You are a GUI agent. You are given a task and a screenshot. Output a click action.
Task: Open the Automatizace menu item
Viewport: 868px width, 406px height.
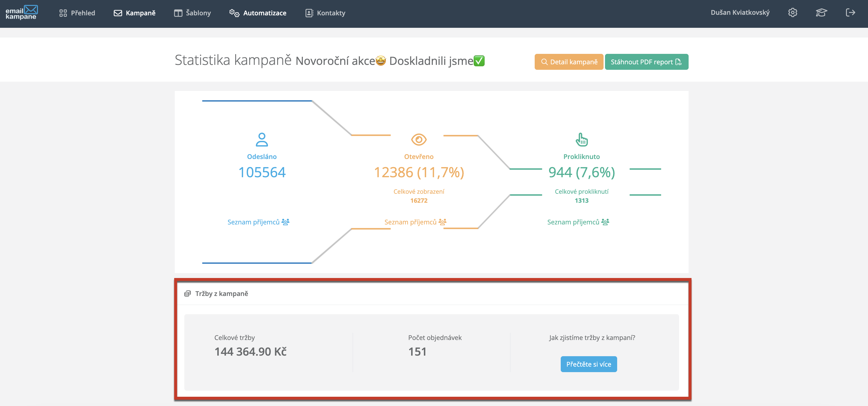click(258, 13)
